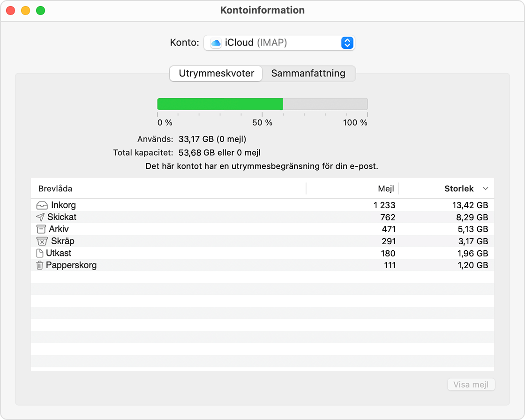Click the 1,20 GB size value
525x420 pixels.
point(473,265)
